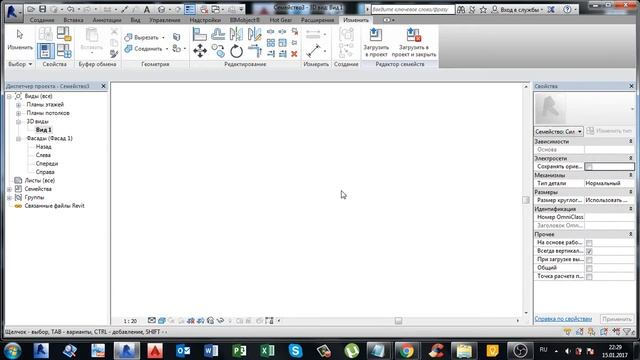The width and height of the screenshot is (640, 360).
Task: Toggle the Общий checkbox
Action: pyautogui.click(x=589, y=268)
